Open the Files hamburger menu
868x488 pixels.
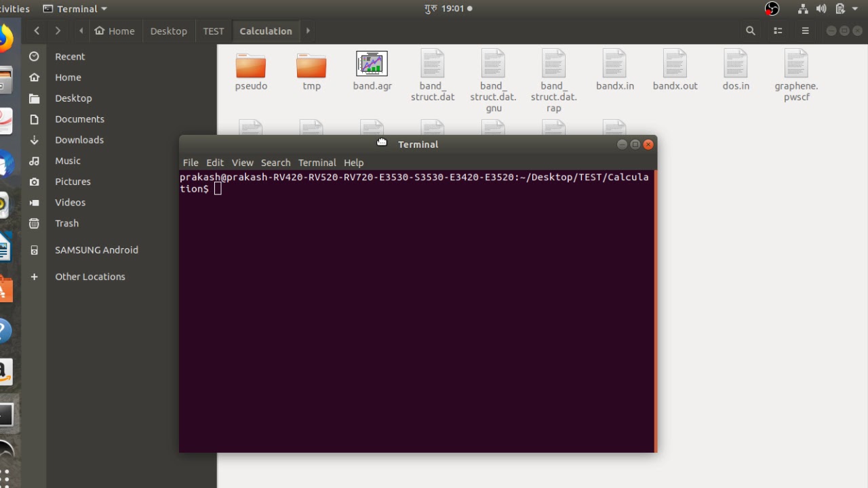tap(805, 30)
